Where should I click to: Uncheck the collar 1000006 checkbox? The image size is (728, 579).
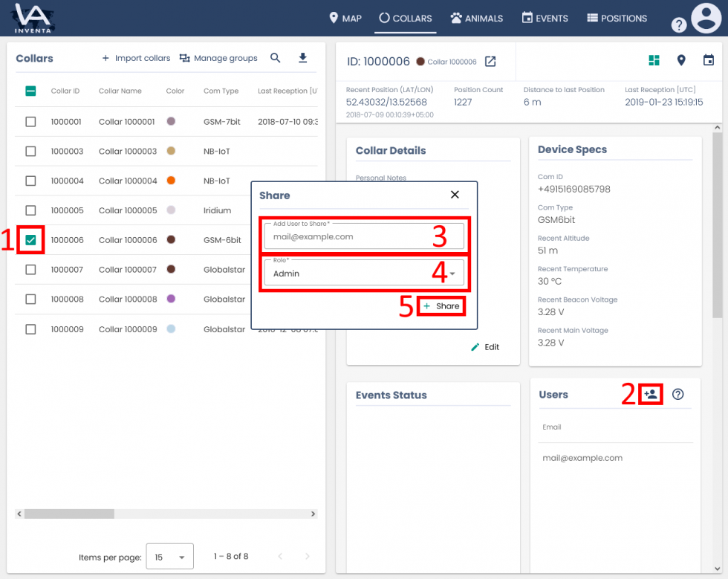click(x=30, y=239)
